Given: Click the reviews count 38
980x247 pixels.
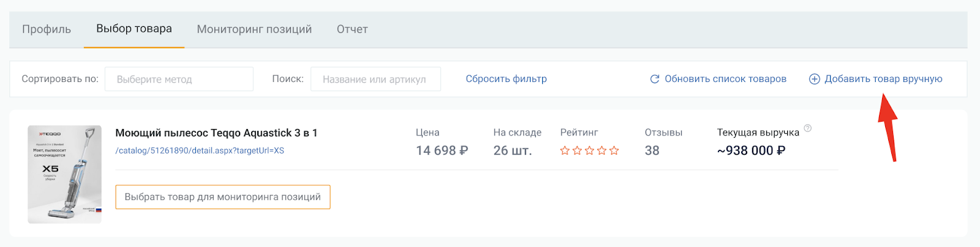Looking at the screenshot, I should tap(652, 150).
